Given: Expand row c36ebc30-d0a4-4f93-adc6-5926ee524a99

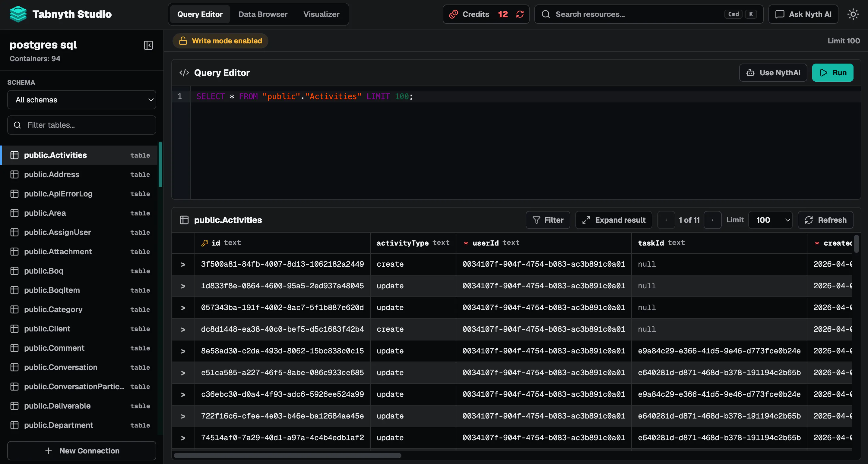Looking at the screenshot, I should [x=183, y=394].
